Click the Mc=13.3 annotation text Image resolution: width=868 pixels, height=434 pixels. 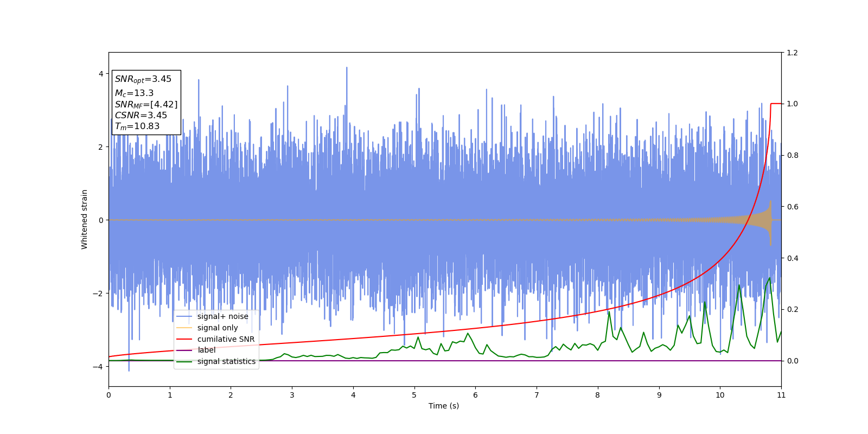pos(134,93)
